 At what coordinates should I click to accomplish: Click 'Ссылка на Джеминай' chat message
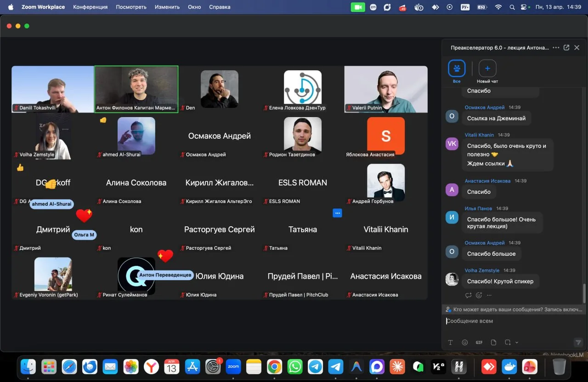click(497, 118)
